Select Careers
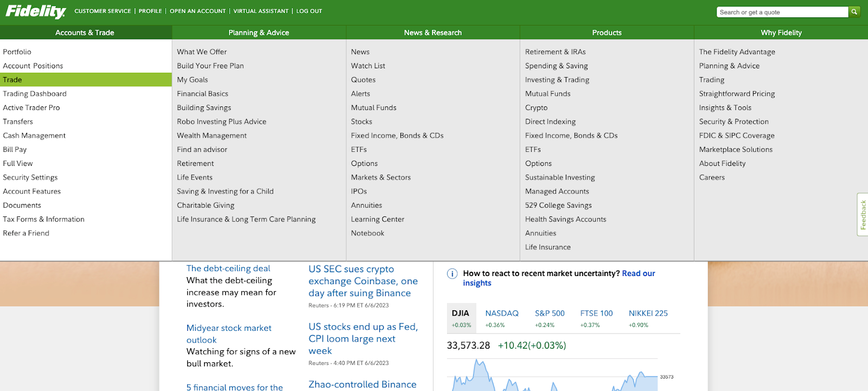 click(x=712, y=177)
